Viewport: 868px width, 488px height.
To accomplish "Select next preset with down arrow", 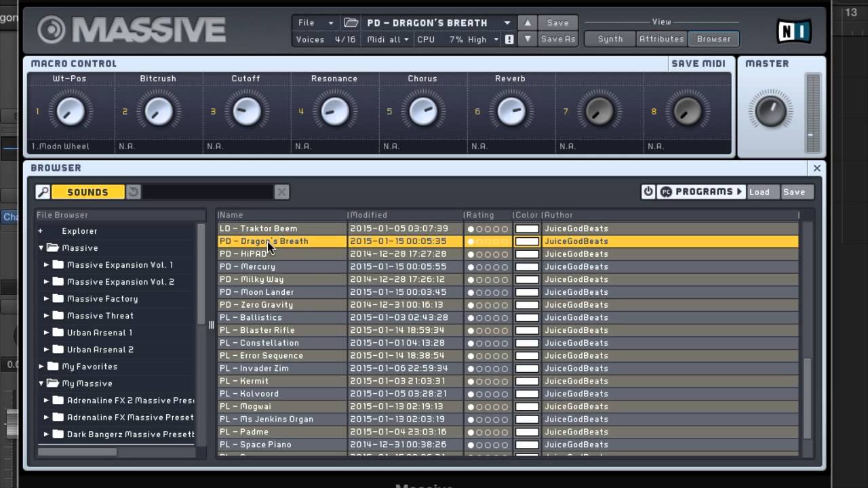I will (528, 39).
